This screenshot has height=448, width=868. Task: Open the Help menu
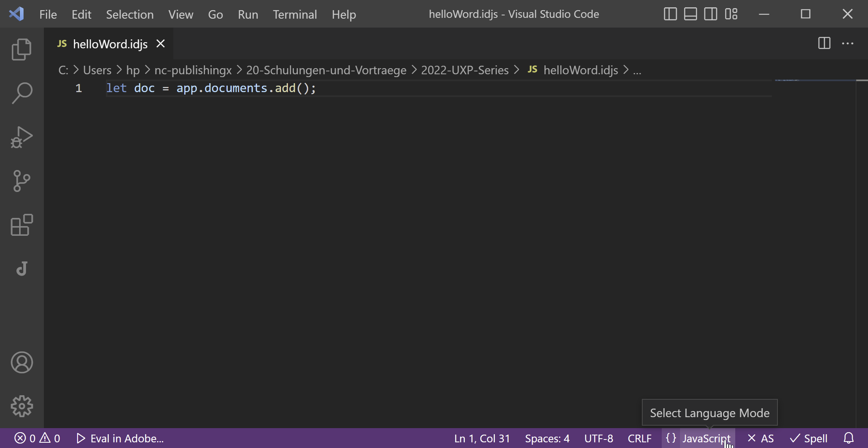click(344, 14)
